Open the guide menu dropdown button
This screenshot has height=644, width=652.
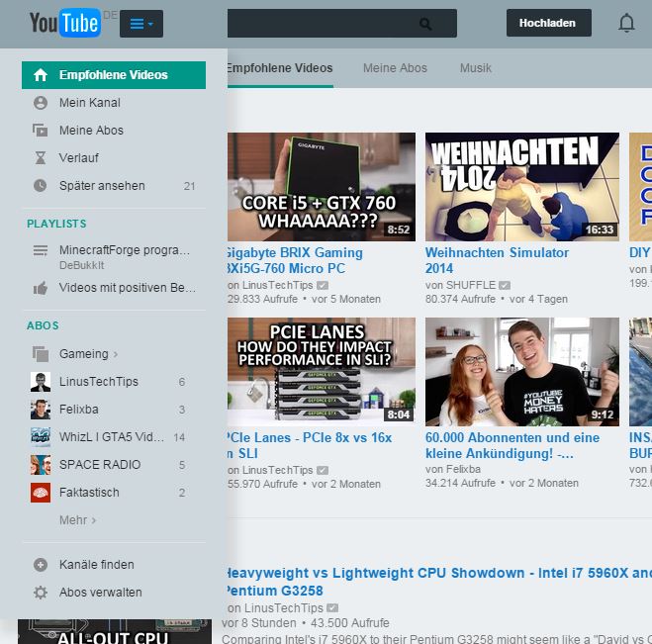point(141,24)
